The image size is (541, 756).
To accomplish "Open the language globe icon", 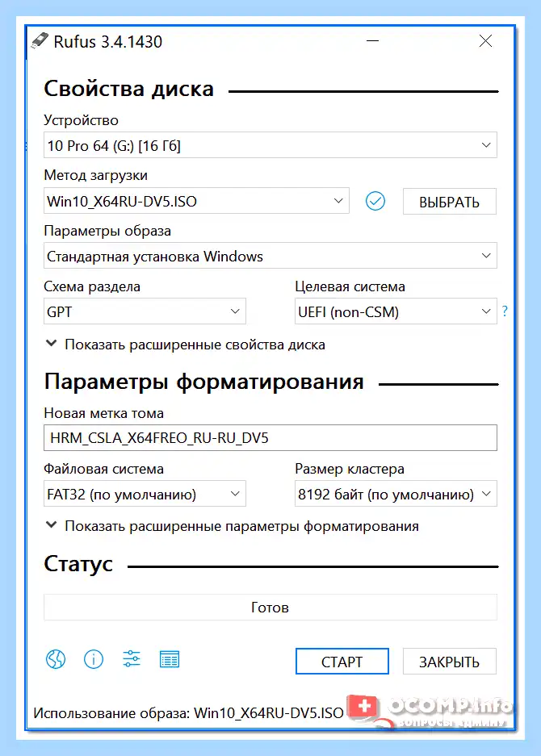I will pos(56,659).
